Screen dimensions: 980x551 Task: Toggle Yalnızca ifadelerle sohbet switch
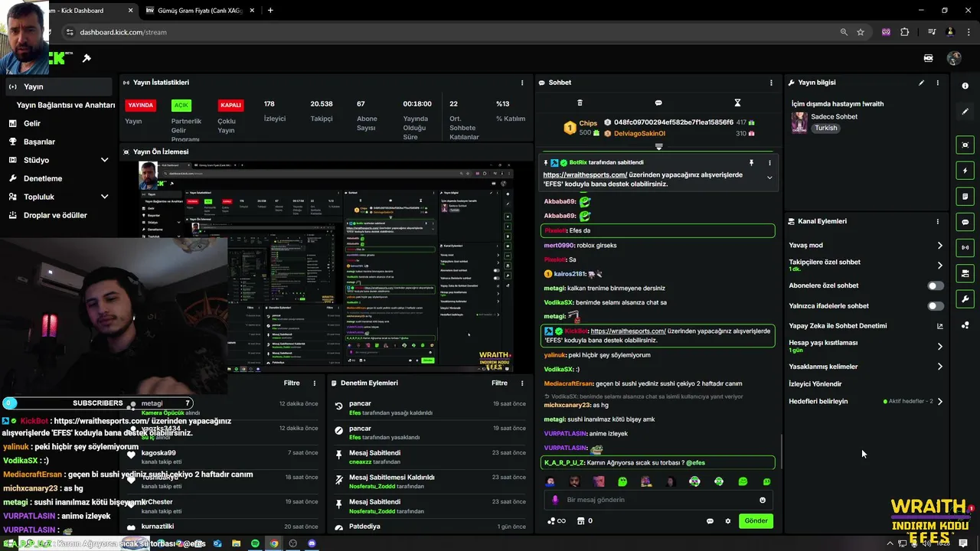tap(936, 306)
